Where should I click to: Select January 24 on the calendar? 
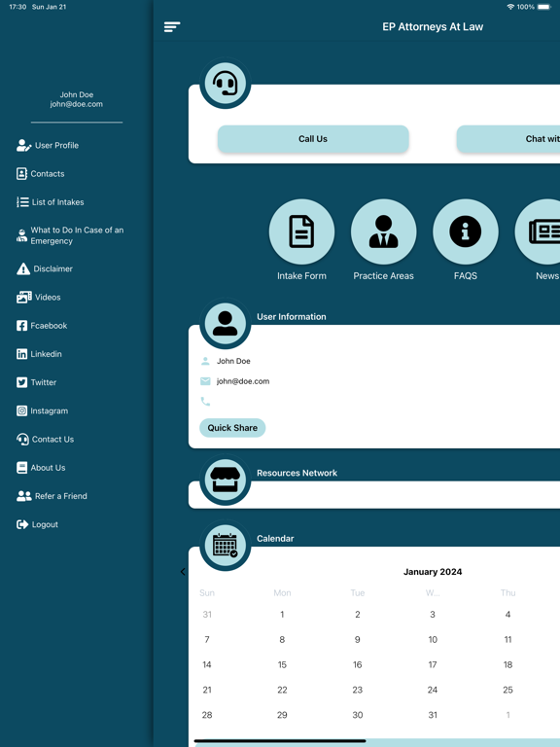tap(433, 690)
